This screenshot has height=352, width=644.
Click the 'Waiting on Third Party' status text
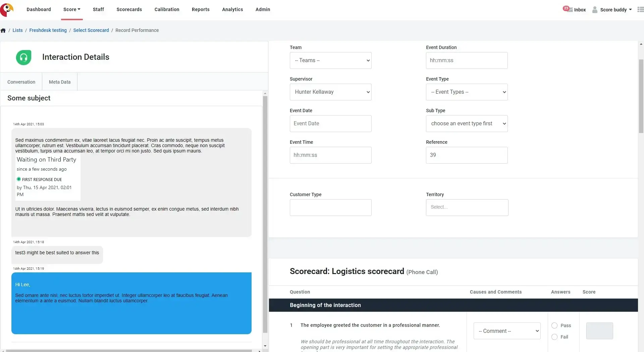[x=47, y=160]
